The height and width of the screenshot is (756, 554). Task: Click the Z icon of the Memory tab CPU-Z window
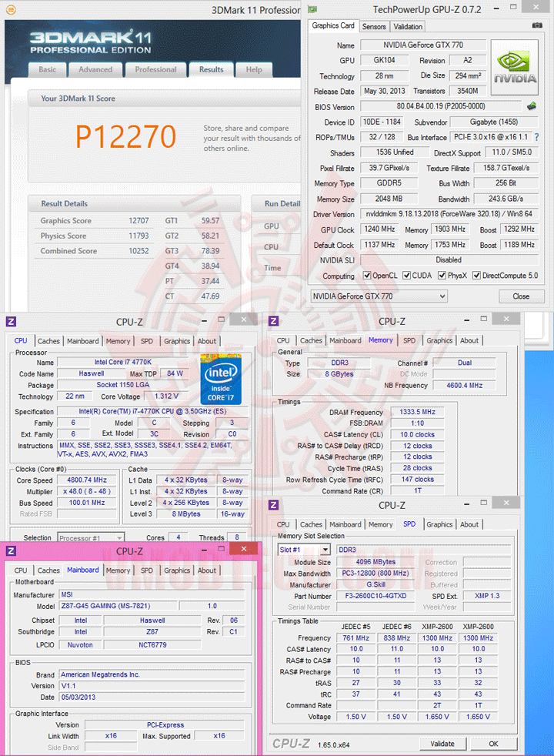(x=274, y=321)
